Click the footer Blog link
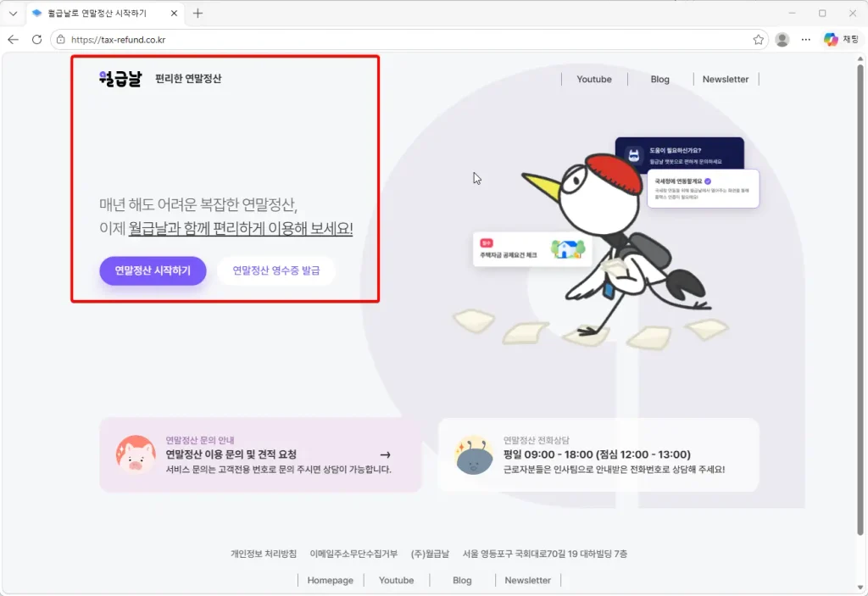Screen dimensions: 868x596 (x=462, y=580)
